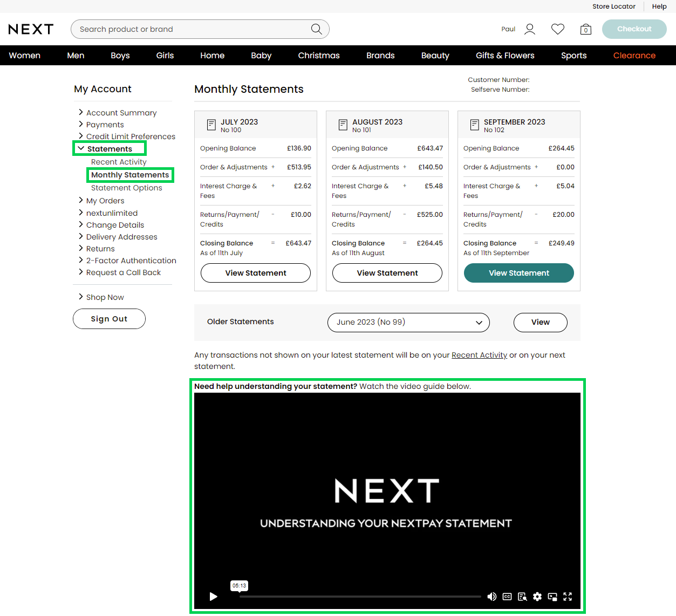Play the NextPay statement video
The height and width of the screenshot is (616, 676).
pyautogui.click(x=213, y=597)
